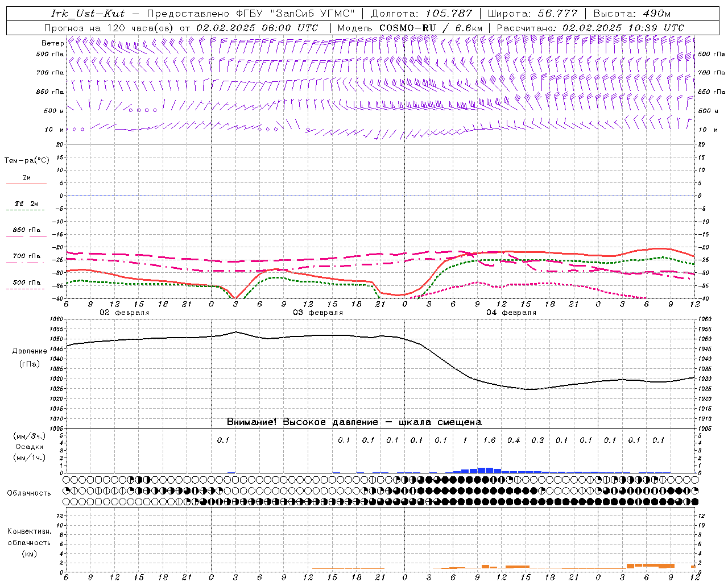Click the 04 февраля date label
Viewport: 728px width, 582px height.
(x=511, y=313)
